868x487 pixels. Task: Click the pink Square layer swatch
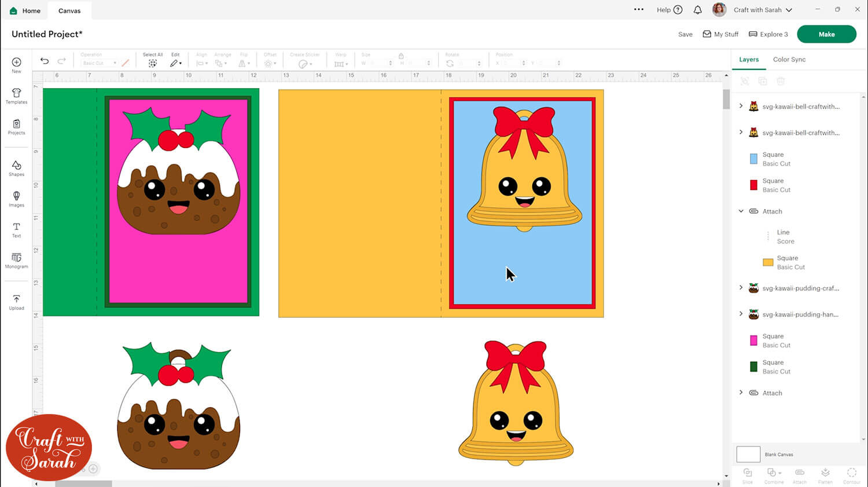[x=753, y=340]
